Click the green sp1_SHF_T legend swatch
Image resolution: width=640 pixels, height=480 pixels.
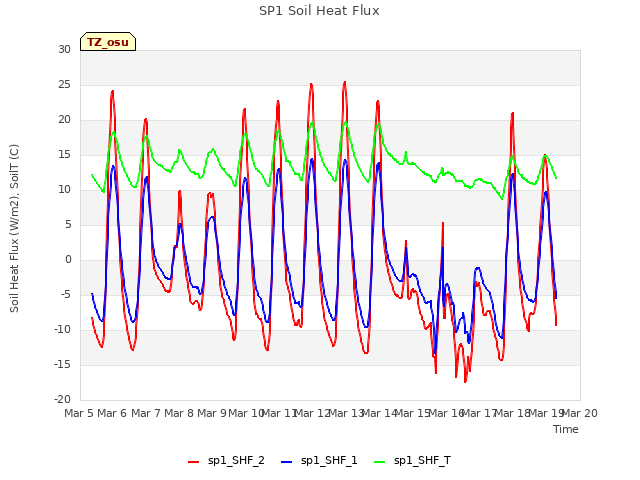coord(380,462)
